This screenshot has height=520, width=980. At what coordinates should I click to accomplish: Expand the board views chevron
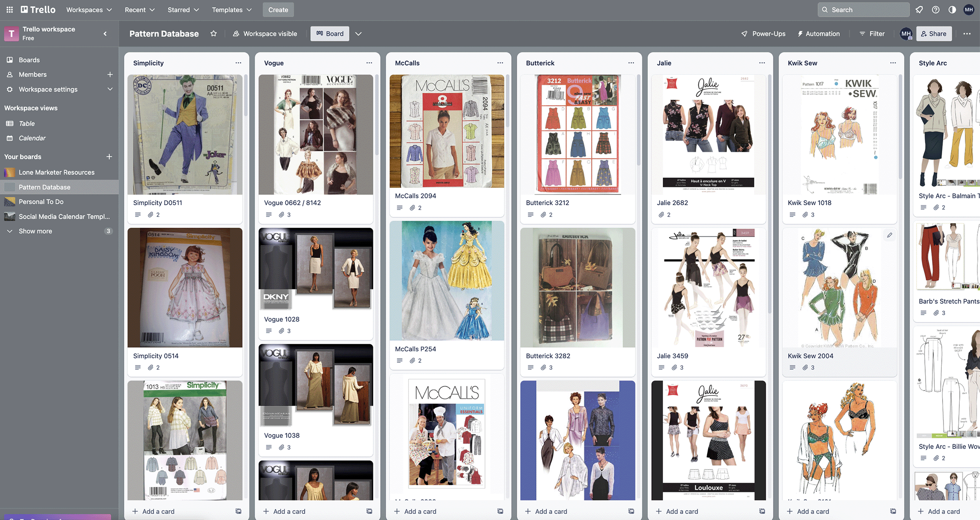358,34
